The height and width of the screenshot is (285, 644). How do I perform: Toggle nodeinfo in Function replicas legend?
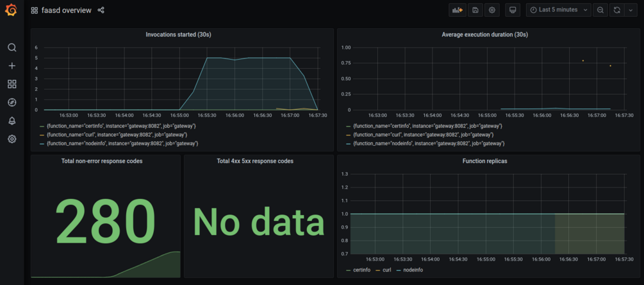tap(413, 270)
